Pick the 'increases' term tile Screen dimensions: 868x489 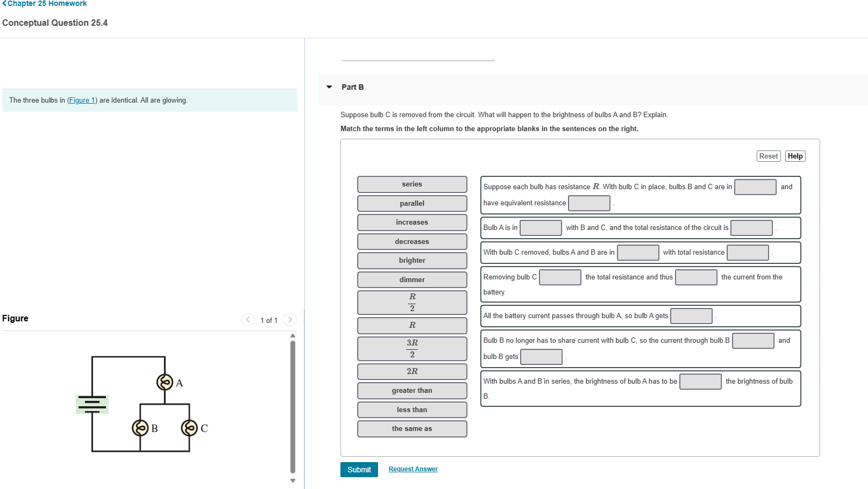411,222
